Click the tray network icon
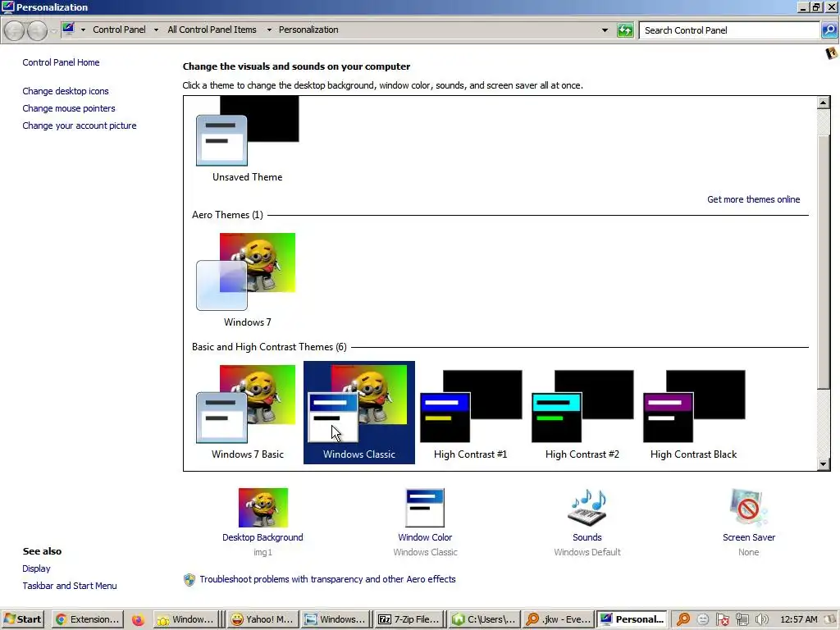 [742, 620]
